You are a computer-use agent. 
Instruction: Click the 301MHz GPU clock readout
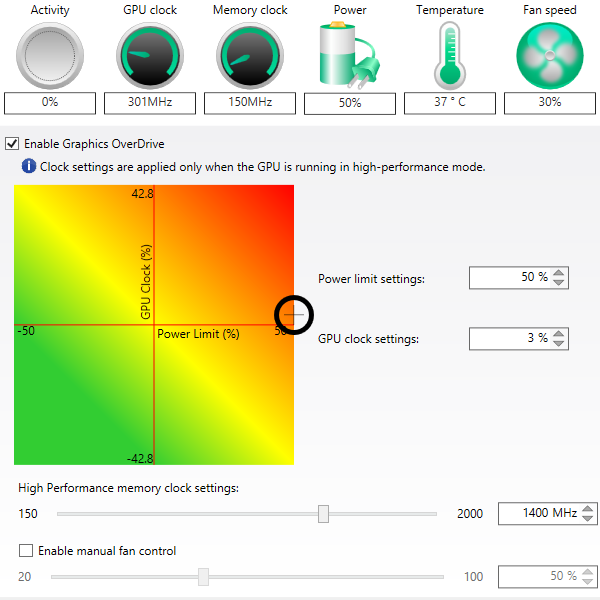pos(150,103)
